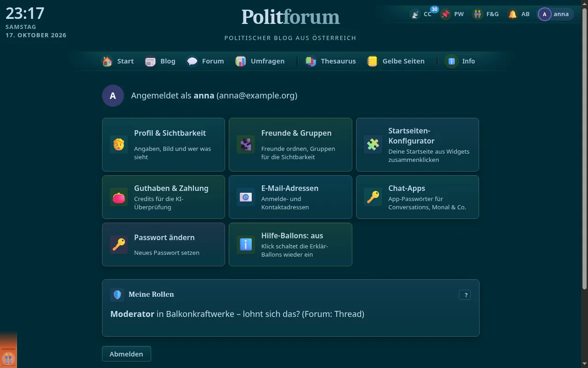Open Profil & Sichtbarkeit settings
Screen dimensions: 588x368
[164, 144]
